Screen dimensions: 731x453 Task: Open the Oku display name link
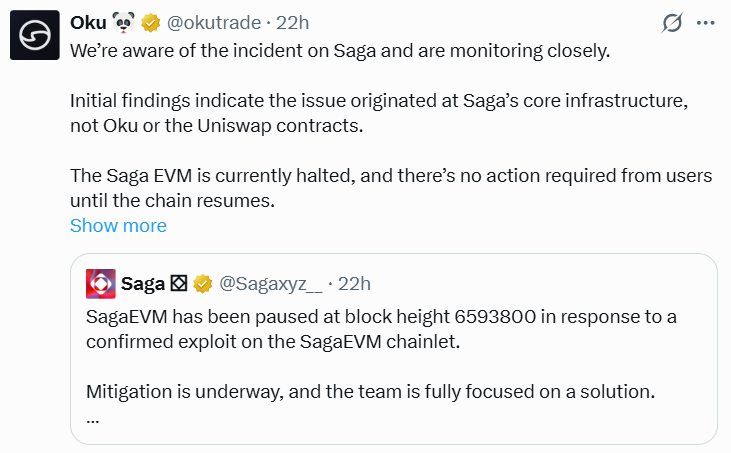coord(89,22)
